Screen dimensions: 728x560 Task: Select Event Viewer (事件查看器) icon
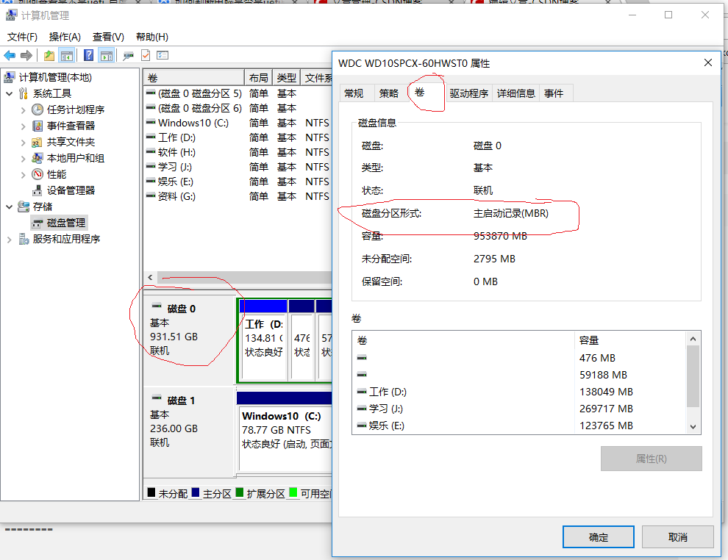click(38, 126)
